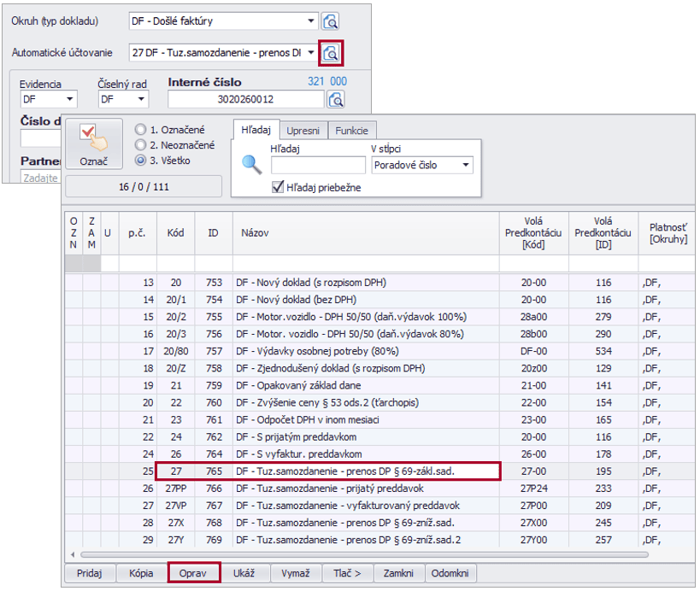Toggle the 'Hľadaj priebežne' checkbox
The width and height of the screenshot is (700, 591).
[277, 187]
